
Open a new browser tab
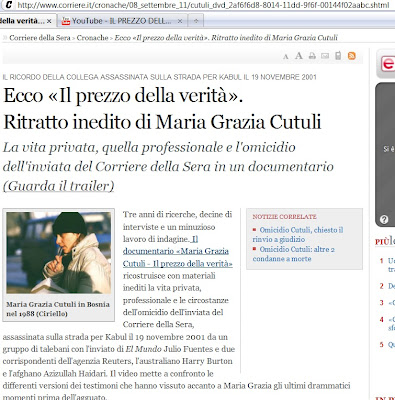coord(196,21)
